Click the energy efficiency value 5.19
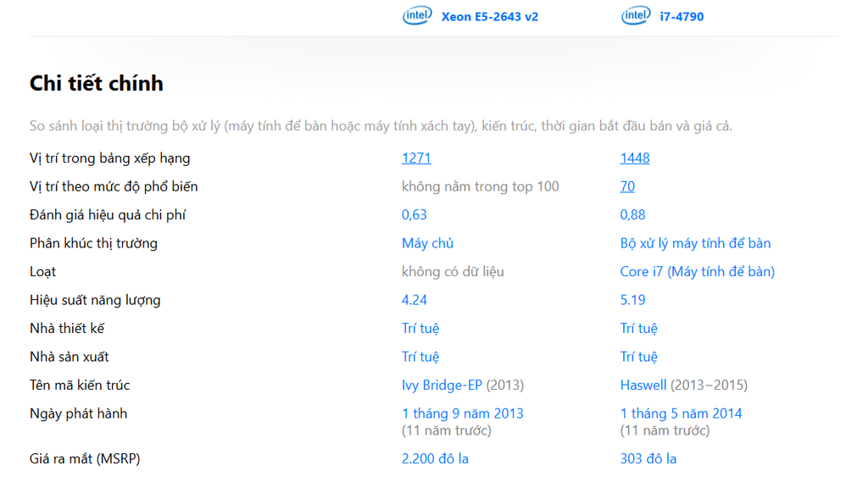This screenshot has height=488, width=868. point(632,300)
